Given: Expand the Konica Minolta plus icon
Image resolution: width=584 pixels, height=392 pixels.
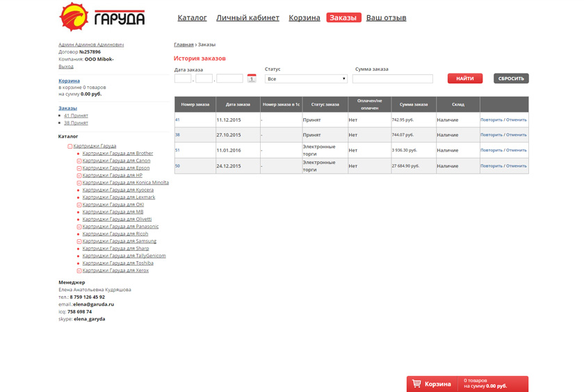Looking at the screenshot, I should click(x=79, y=183).
